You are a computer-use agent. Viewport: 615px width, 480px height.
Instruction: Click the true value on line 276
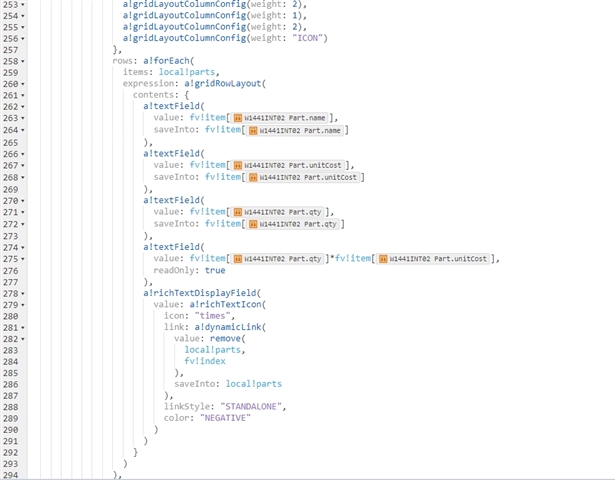(x=215, y=270)
